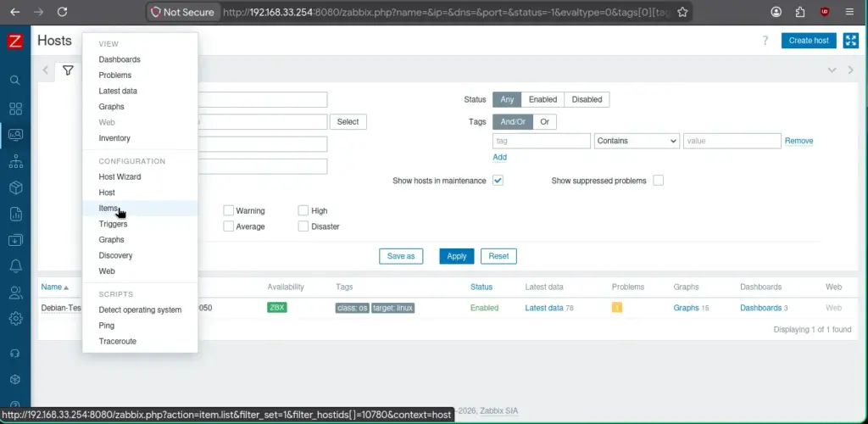Click the Save as button
This screenshot has width=868, height=424.
coord(401,256)
